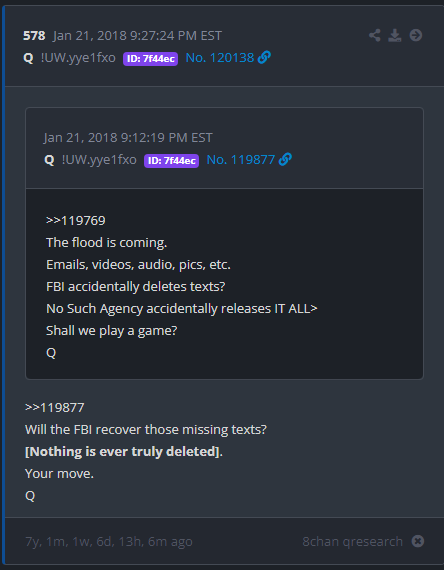444x570 pixels.
Task: Click chain link icon beside No. 120138
Action: (x=264, y=57)
